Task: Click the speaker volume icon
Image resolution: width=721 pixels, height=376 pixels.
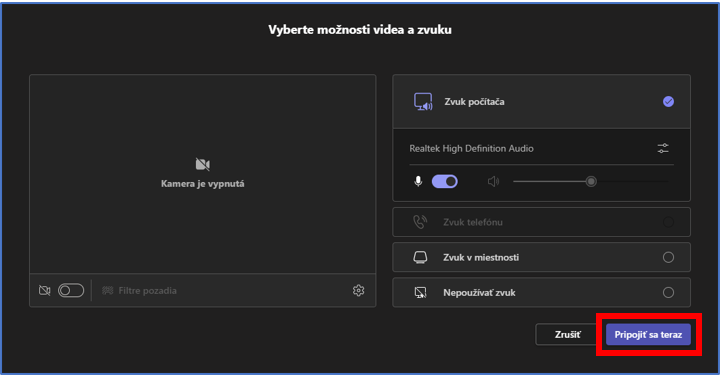Action: click(493, 182)
